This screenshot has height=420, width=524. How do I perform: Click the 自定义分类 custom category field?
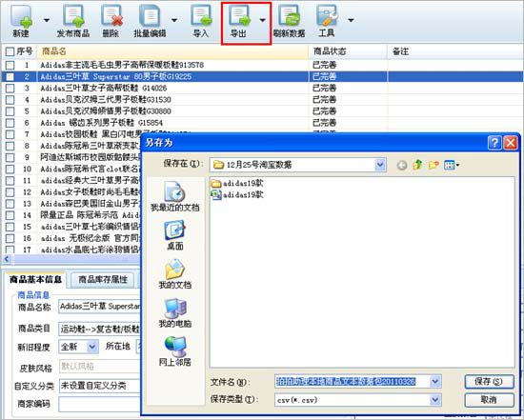(99, 386)
